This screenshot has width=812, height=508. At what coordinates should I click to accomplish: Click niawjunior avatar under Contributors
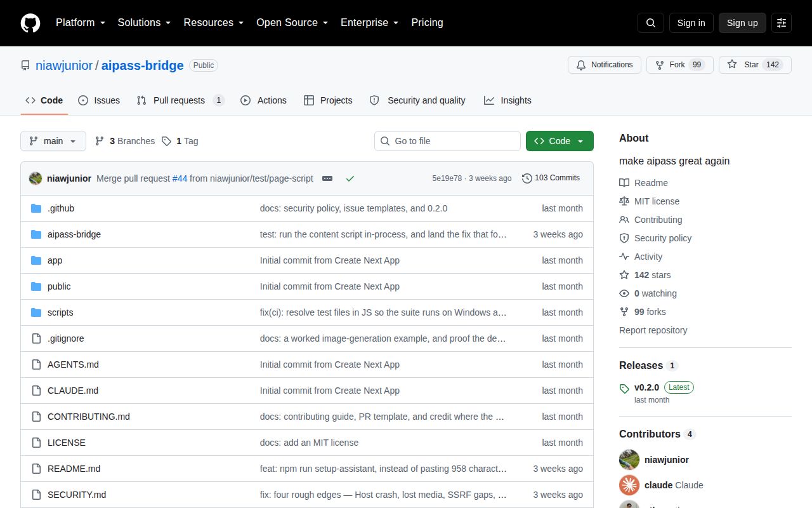click(x=629, y=460)
